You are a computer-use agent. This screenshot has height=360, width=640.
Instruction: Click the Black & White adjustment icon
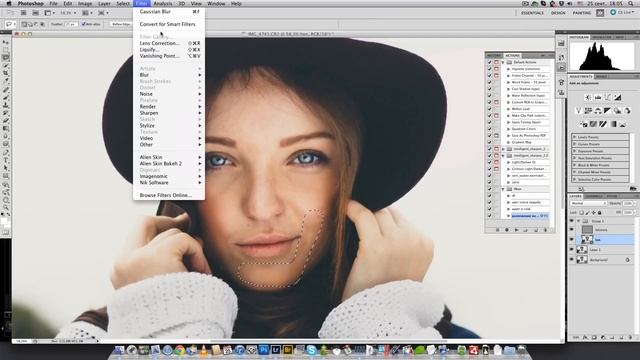click(x=608, y=111)
